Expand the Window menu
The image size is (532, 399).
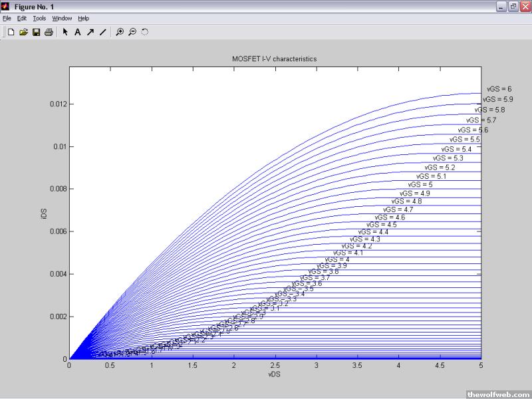[x=62, y=18]
